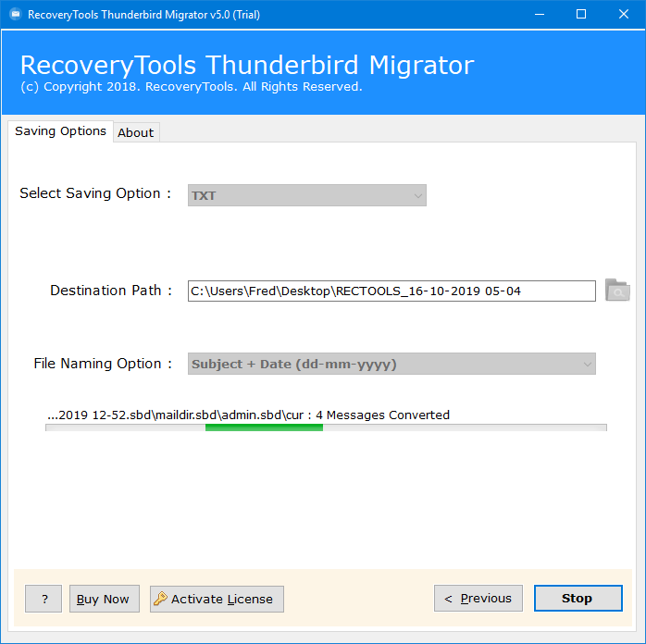Click the RecoveryTools Thunderbird Migrator heading
This screenshot has height=644, width=646.
(247, 65)
